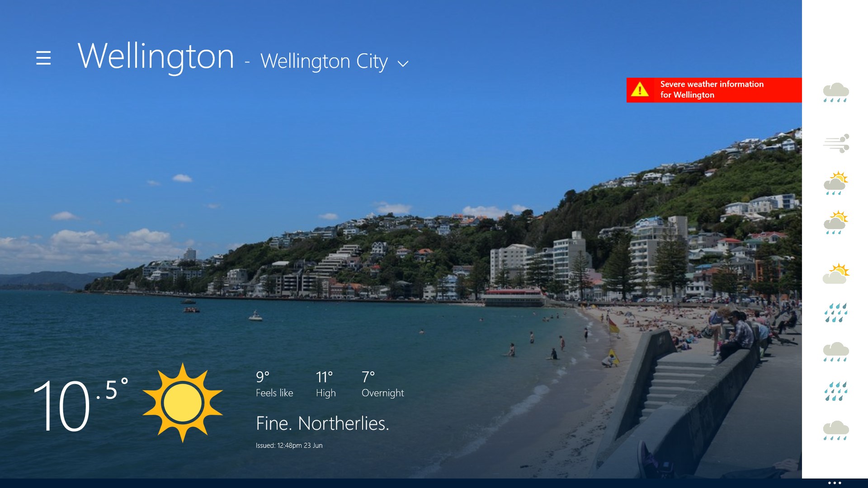
Task: Select the first heavy rain drops icon
Action: pyautogui.click(x=835, y=313)
